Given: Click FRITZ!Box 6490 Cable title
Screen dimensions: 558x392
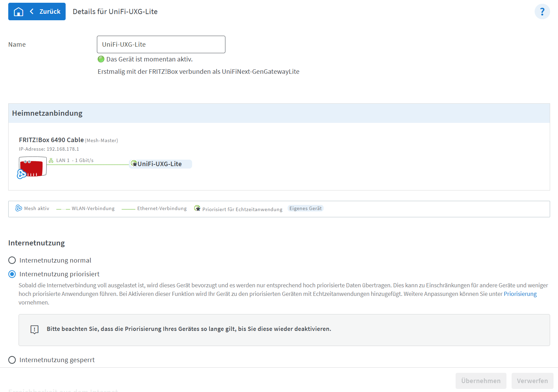Looking at the screenshot, I should [51, 140].
